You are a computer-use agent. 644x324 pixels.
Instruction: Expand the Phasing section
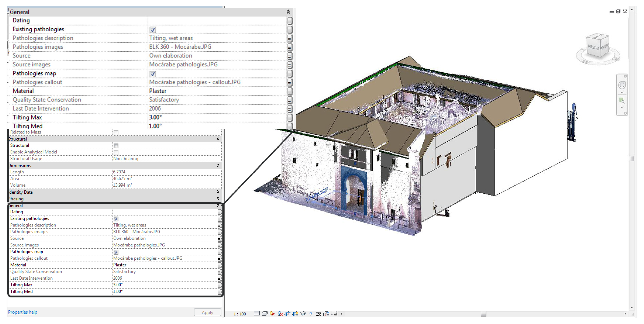tap(218, 199)
